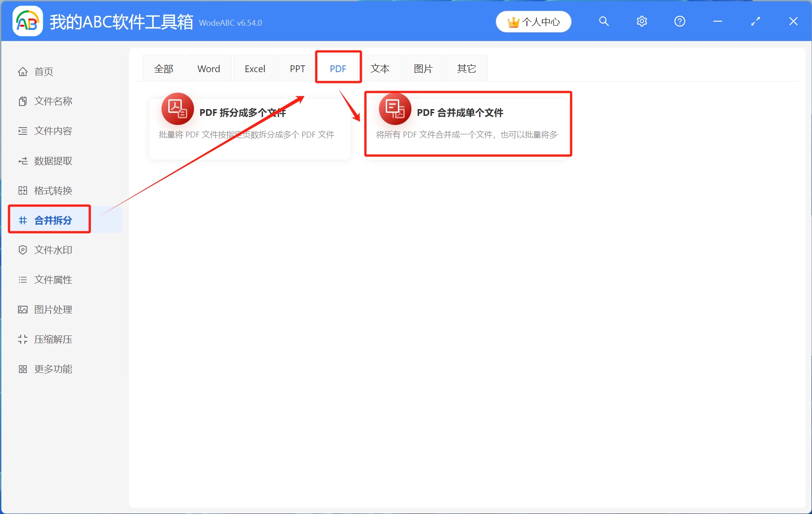This screenshot has height=514, width=812.
Task: Select the 压缩解压 compression tool
Action: click(x=53, y=339)
